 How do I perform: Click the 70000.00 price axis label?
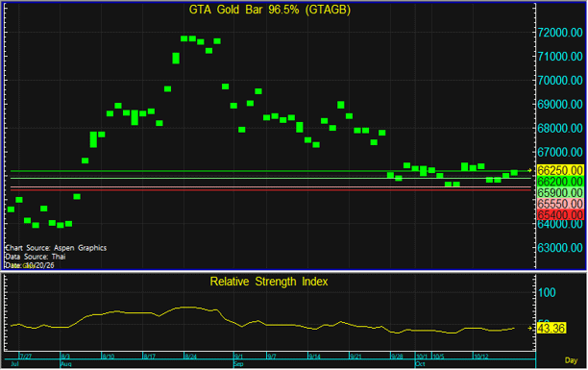(560, 81)
